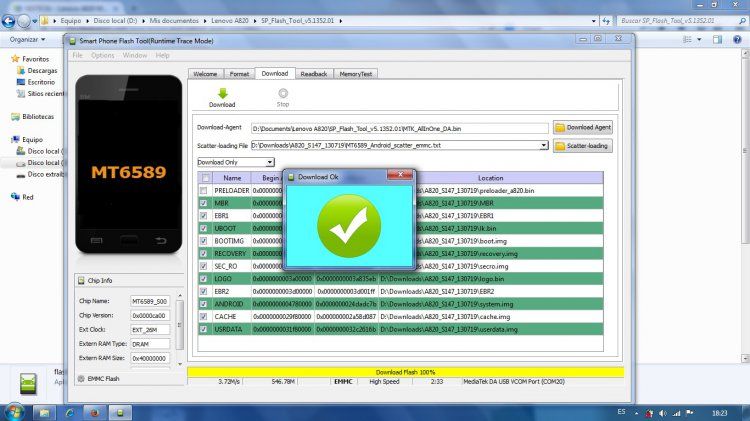This screenshot has height=421, width=750.
Task: Open Explorer change view icon
Action: pyautogui.click(x=687, y=39)
